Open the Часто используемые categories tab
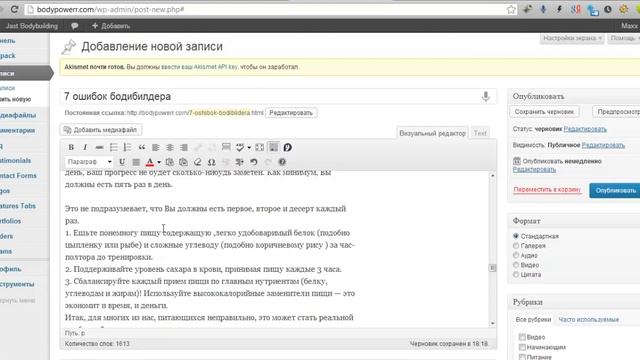Viewport: 640px width, 360px height. click(x=589, y=320)
